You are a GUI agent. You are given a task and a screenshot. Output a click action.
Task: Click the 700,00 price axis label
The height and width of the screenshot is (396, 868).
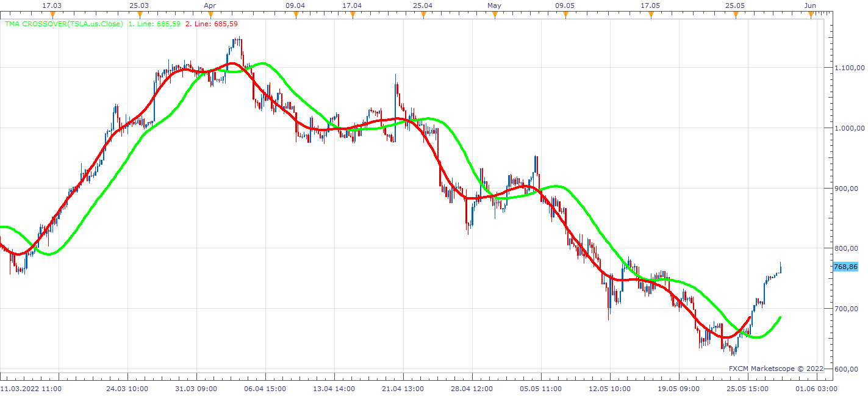coord(846,309)
